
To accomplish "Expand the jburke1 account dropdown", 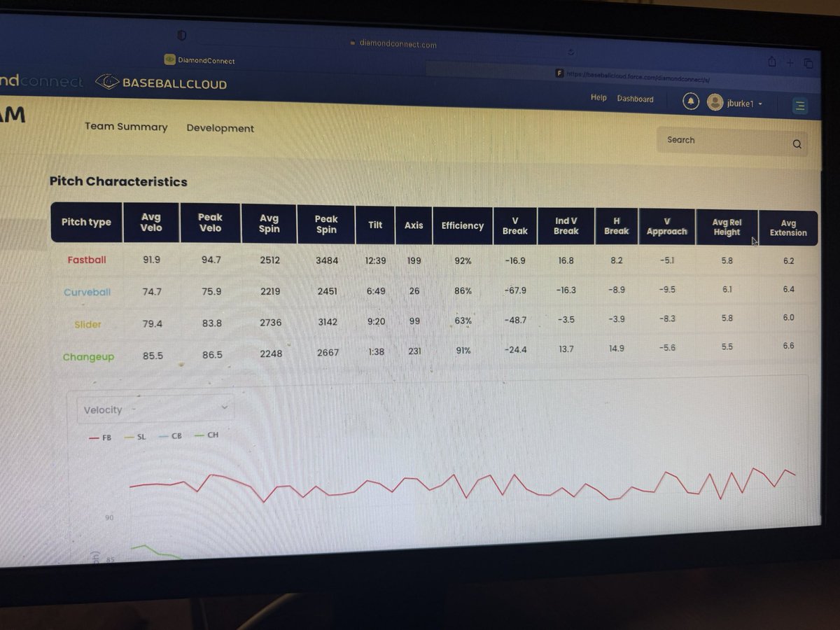I will 760,104.
